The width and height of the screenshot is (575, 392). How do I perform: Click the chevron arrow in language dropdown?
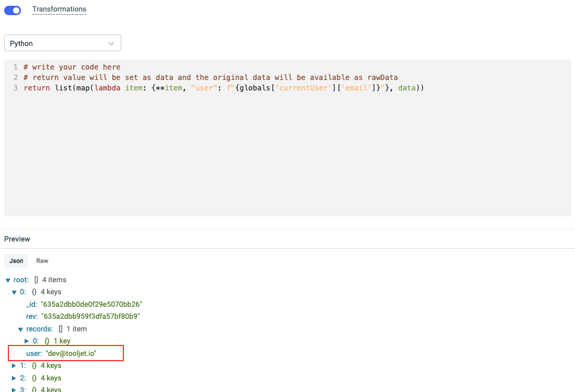tap(111, 43)
